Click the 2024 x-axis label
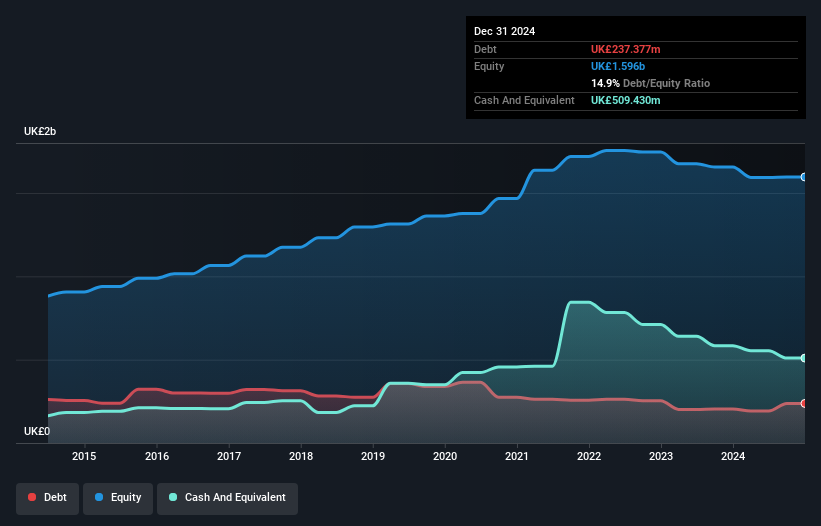The width and height of the screenshot is (821, 526). pyautogui.click(x=733, y=456)
